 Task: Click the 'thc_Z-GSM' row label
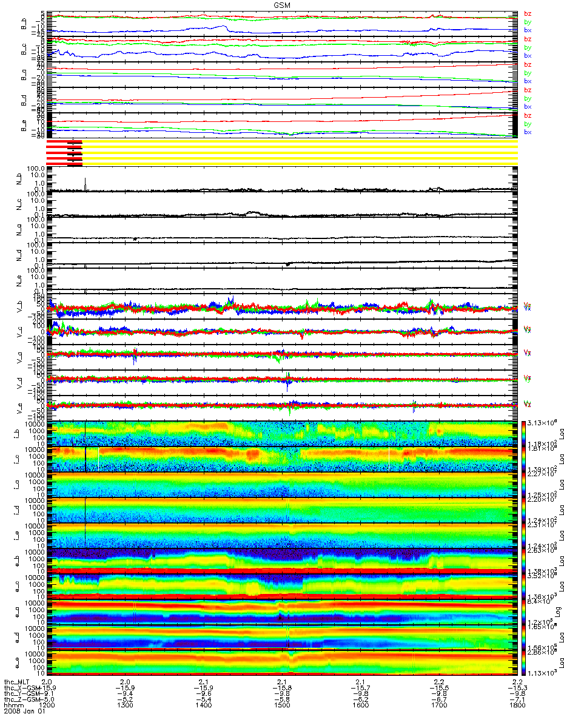(x=21, y=700)
